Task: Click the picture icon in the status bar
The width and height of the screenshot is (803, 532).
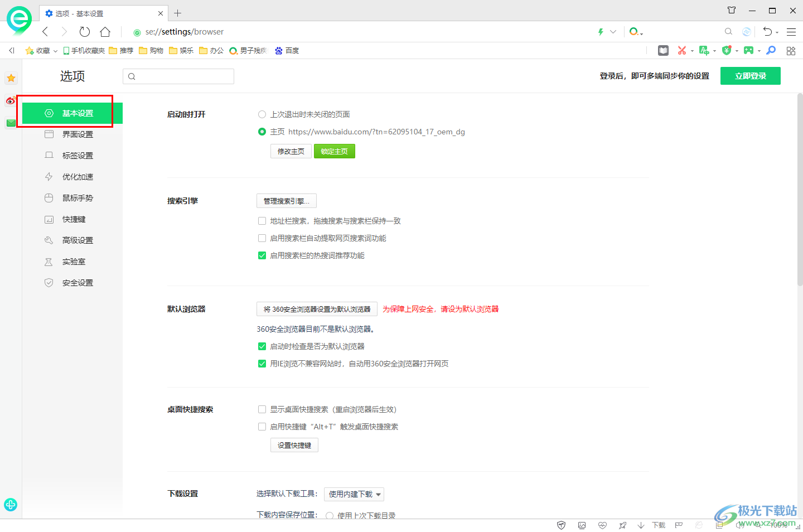Action: [582, 525]
